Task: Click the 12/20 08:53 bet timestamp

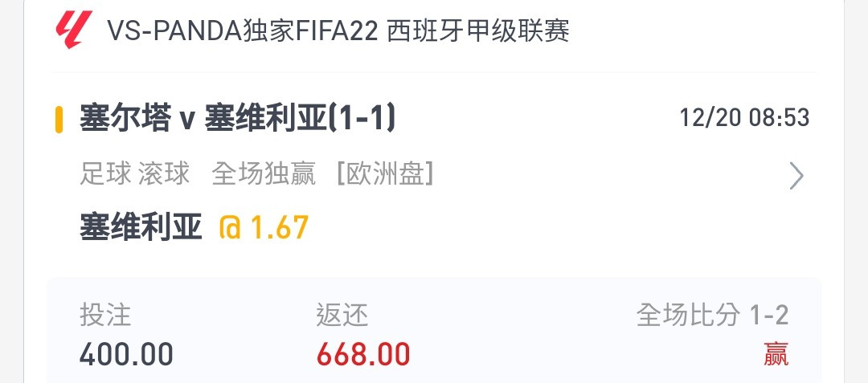Action: click(744, 118)
